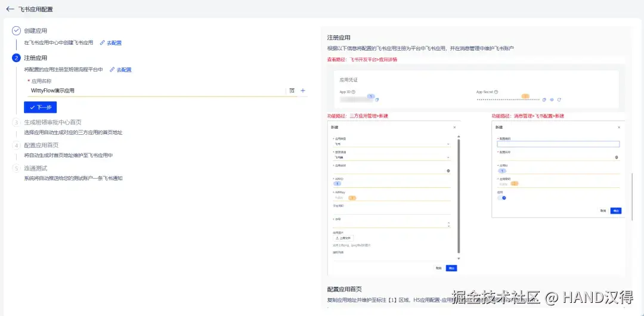Screen dimensions: 644x316
Task: Open the 去配置 link under 注册应用
Action: 124,70
